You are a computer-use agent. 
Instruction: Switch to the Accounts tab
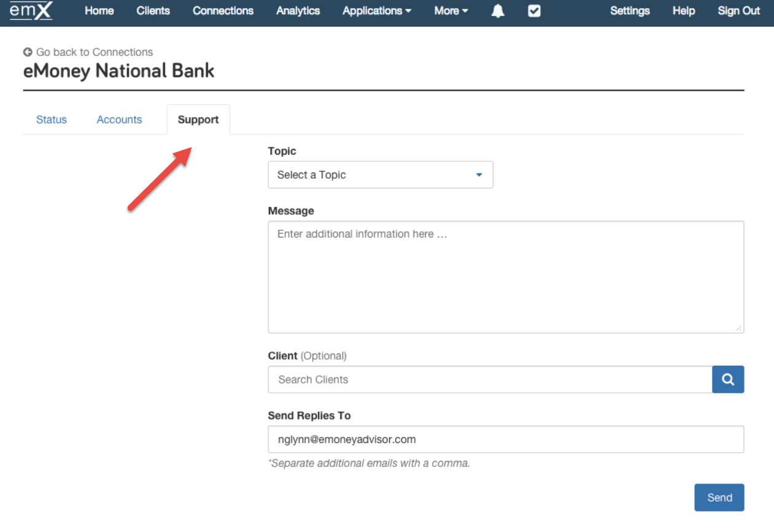pos(119,120)
